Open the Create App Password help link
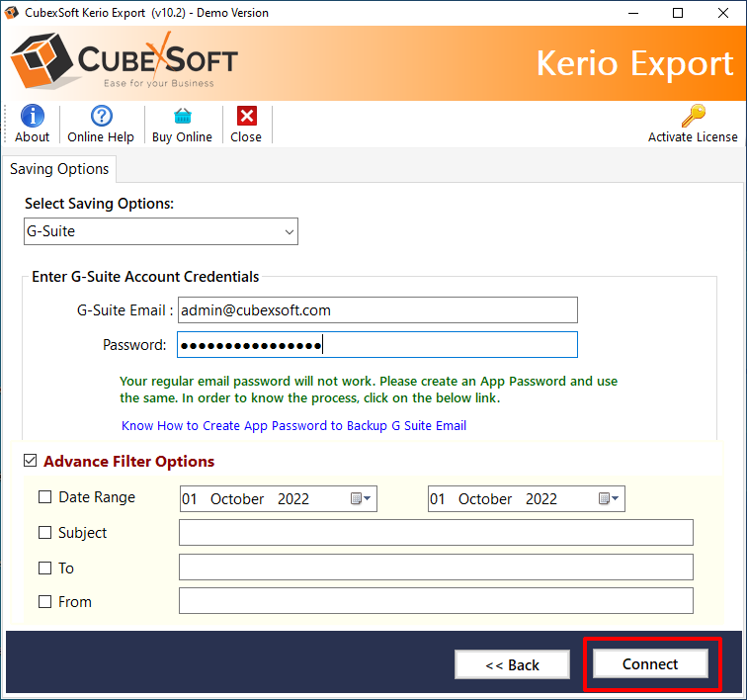This screenshot has width=747, height=700. pos(293,425)
